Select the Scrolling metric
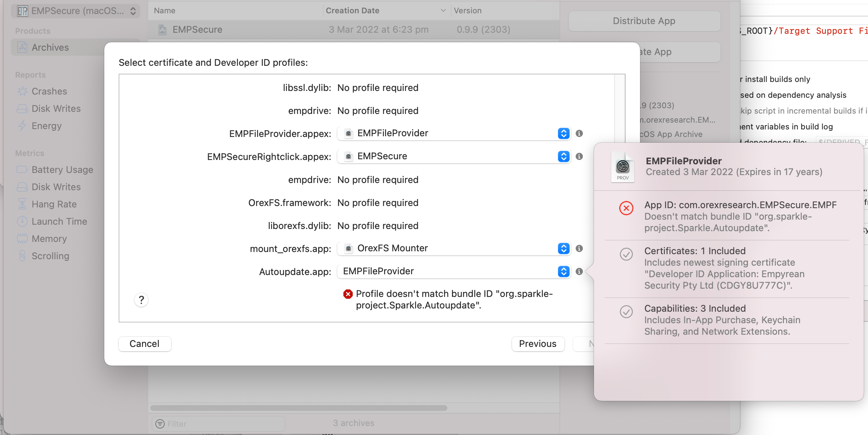The height and width of the screenshot is (435, 868). 50,256
